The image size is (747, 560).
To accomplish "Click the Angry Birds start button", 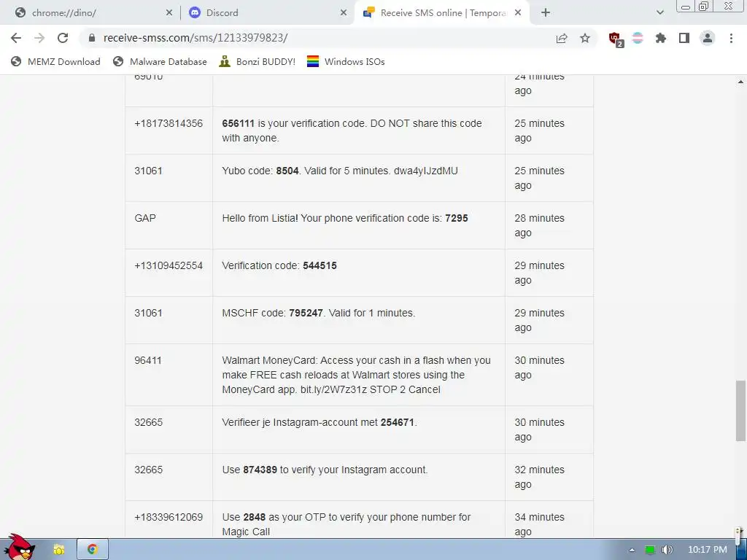I will pos(19,548).
